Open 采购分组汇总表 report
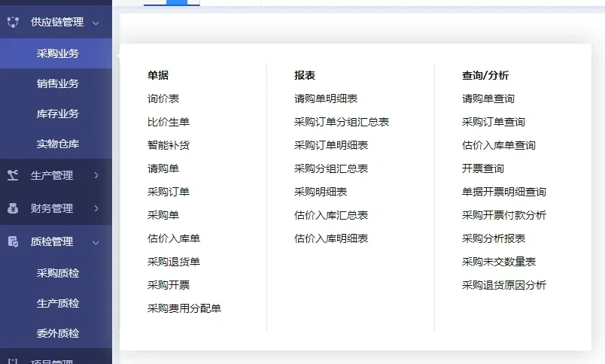 (x=331, y=168)
